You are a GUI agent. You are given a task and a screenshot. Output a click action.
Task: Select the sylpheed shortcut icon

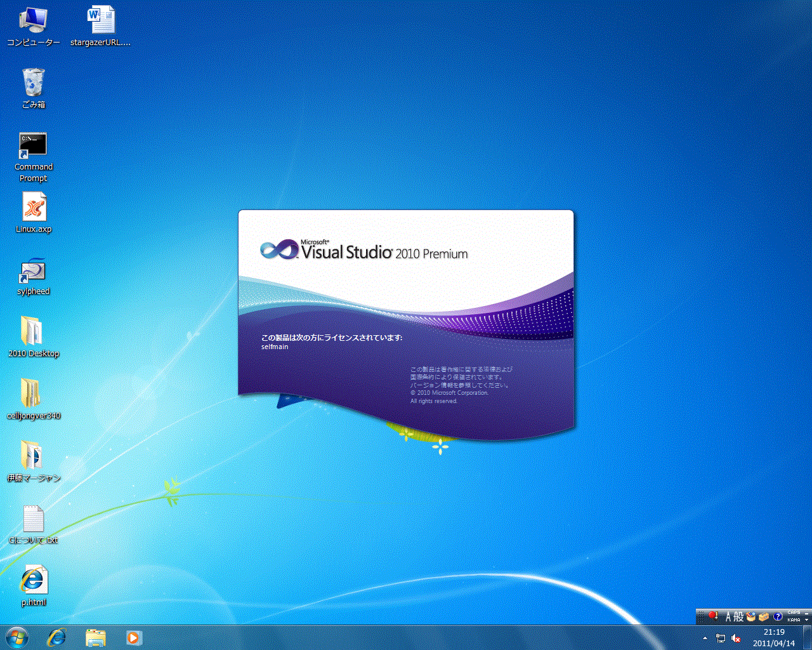click(x=34, y=276)
